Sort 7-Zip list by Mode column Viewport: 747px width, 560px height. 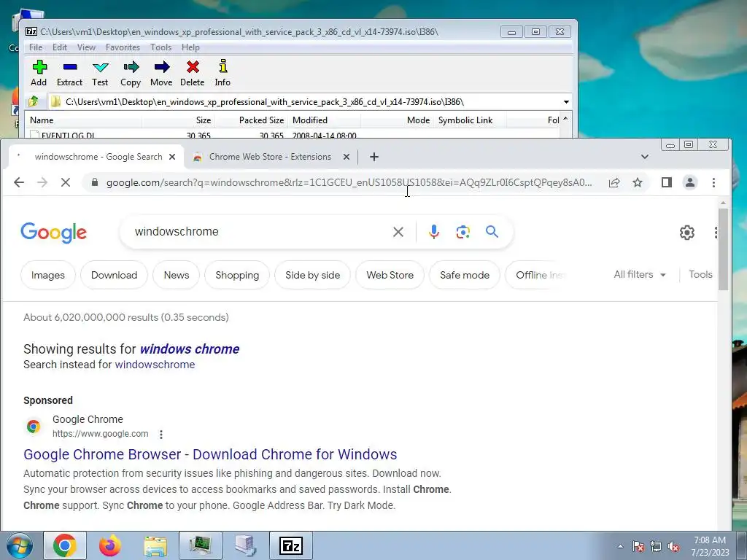click(x=398, y=120)
